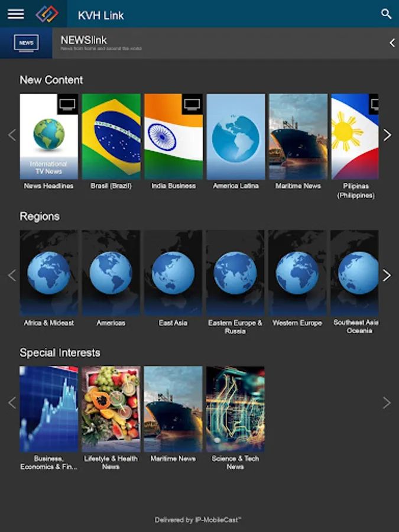Click the "East Asia" label

click(x=173, y=323)
